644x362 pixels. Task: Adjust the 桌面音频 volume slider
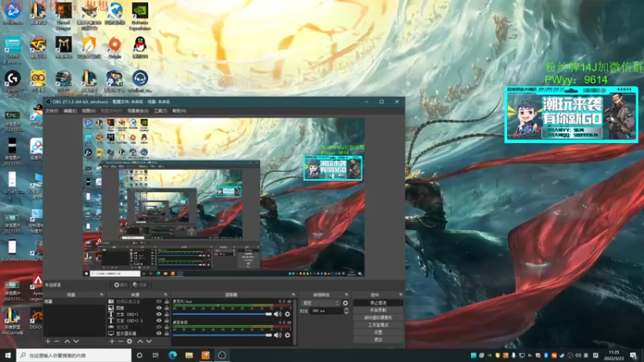click(222, 335)
